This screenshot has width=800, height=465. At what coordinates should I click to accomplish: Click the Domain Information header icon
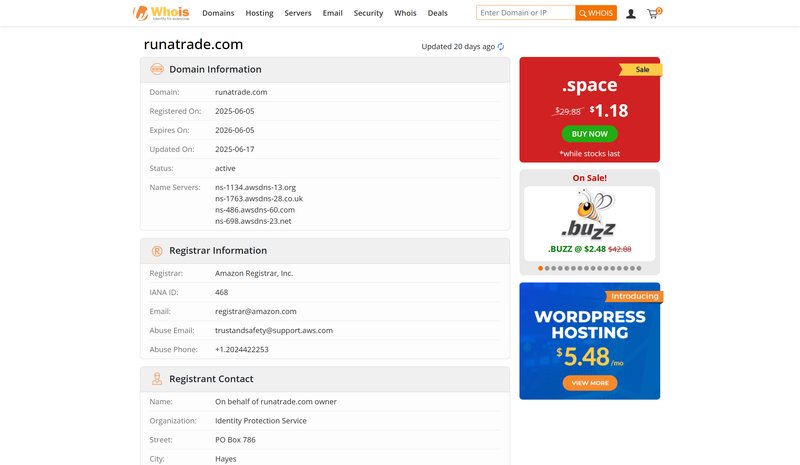[x=157, y=69]
